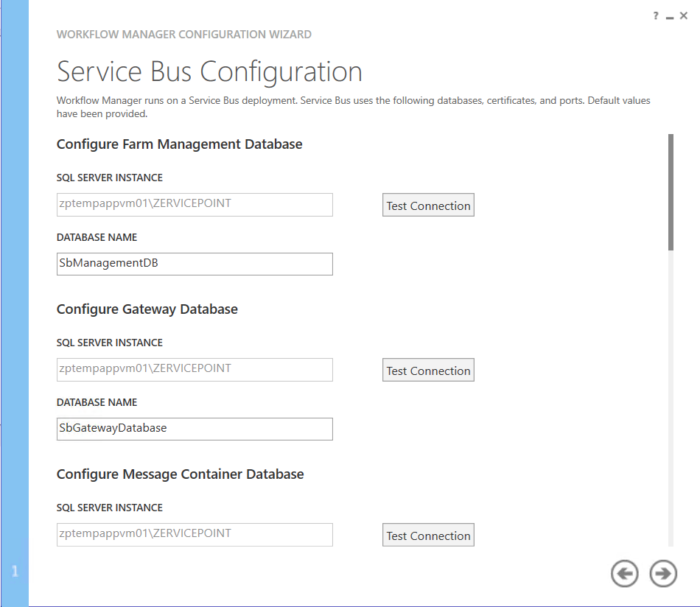The image size is (700, 607).
Task: Go back to the previous wizard page
Action: pos(624,574)
